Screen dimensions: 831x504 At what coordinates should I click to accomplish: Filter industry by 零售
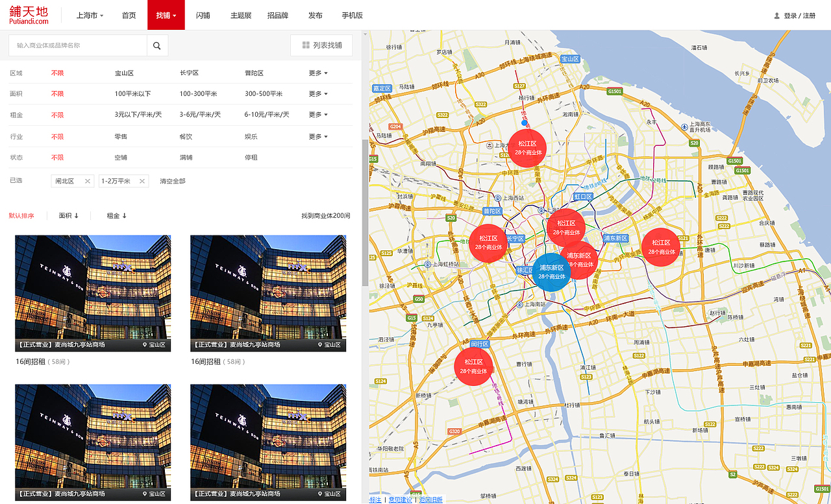[x=121, y=137]
